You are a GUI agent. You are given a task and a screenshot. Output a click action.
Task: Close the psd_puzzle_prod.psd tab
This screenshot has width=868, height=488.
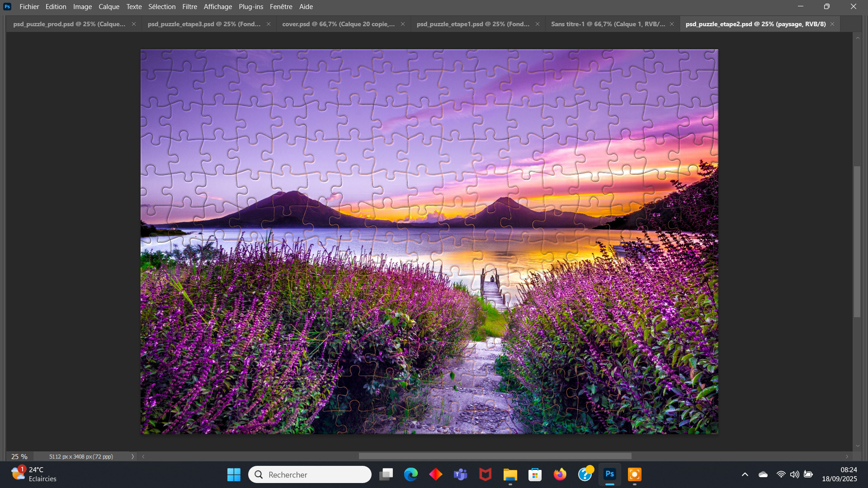click(x=134, y=24)
